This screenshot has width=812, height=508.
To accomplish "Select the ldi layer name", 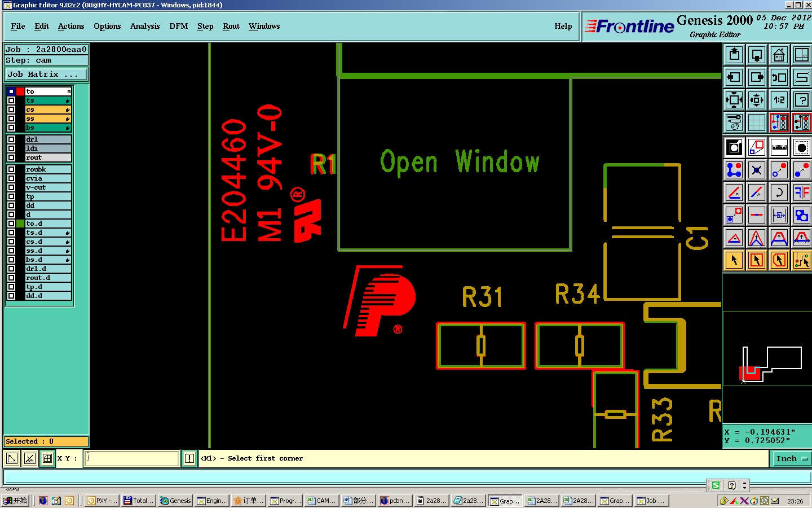I will (48, 148).
